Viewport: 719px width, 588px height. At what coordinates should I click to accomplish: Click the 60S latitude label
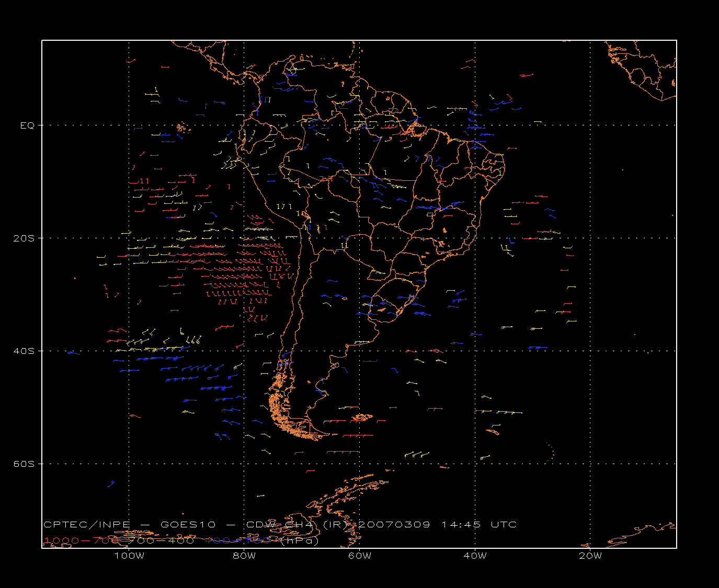(24, 464)
